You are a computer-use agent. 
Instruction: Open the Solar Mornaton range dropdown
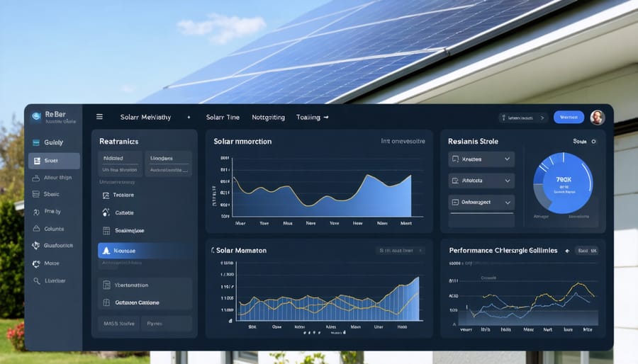tap(401, 251)
